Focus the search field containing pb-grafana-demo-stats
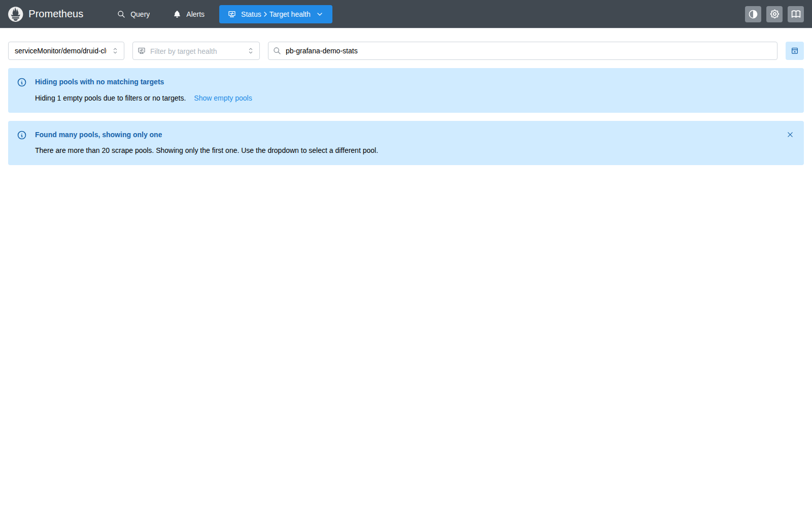 [x=523, y=51]
